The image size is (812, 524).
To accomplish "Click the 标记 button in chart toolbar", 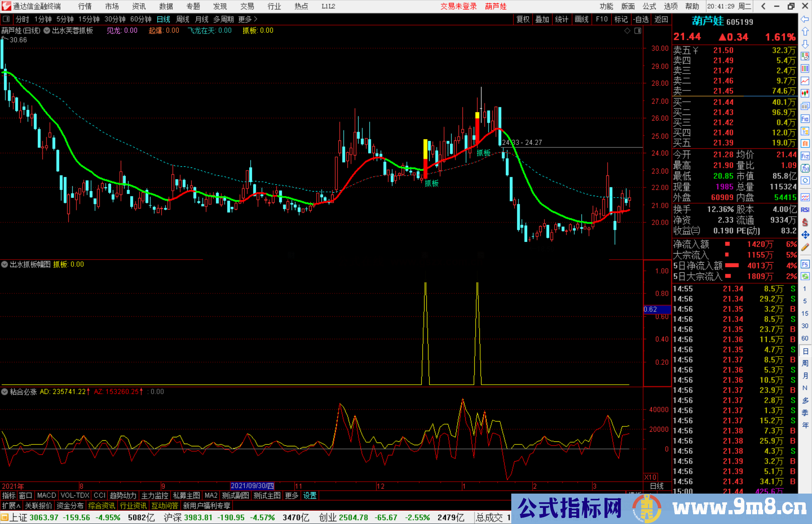I will click(x=621, y=19).
